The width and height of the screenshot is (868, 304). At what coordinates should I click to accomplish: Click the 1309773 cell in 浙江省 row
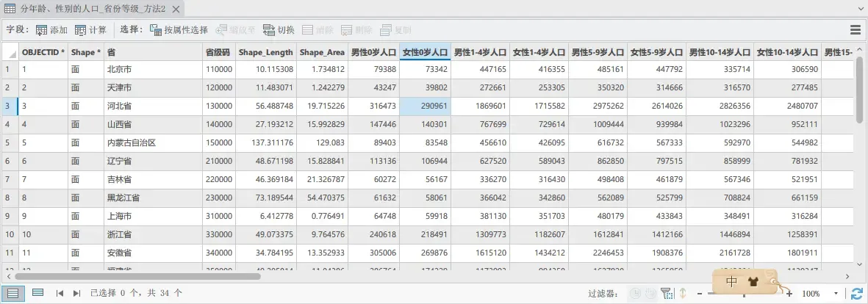coord(480,234)
